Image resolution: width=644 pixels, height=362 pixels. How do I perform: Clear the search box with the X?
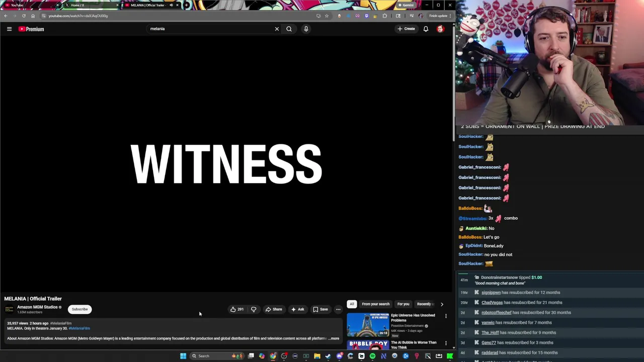click(x=277, y=29)
